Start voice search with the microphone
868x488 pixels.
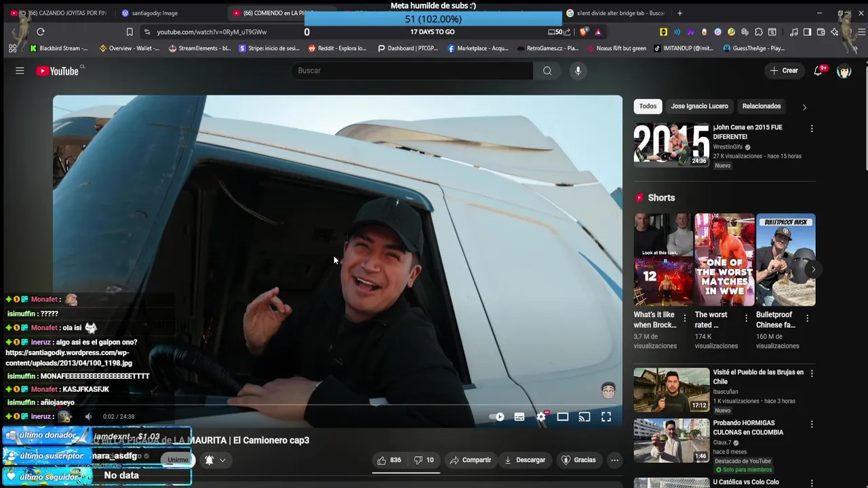578,70
